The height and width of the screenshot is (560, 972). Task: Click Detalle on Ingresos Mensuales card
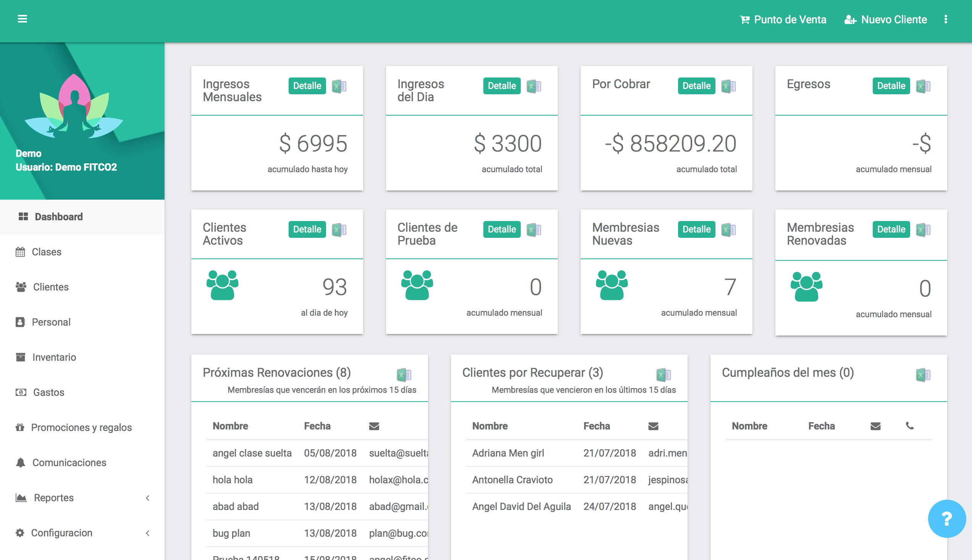307,86
